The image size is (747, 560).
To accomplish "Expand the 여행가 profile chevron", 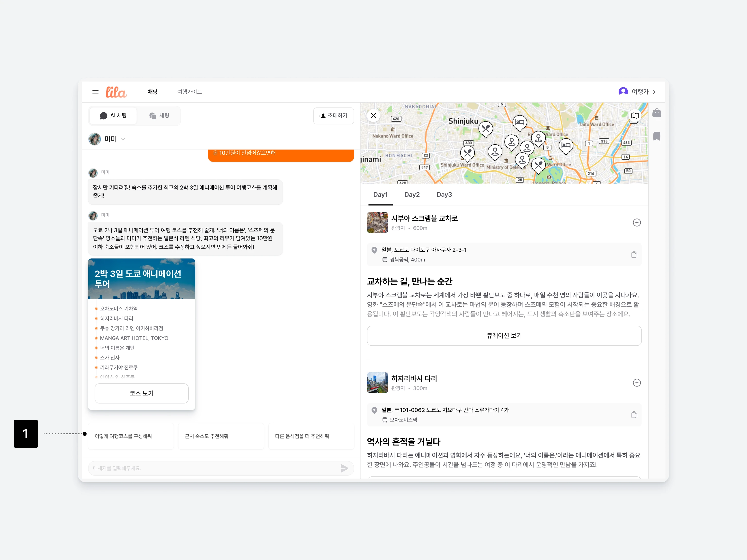I will pos(654,92).
